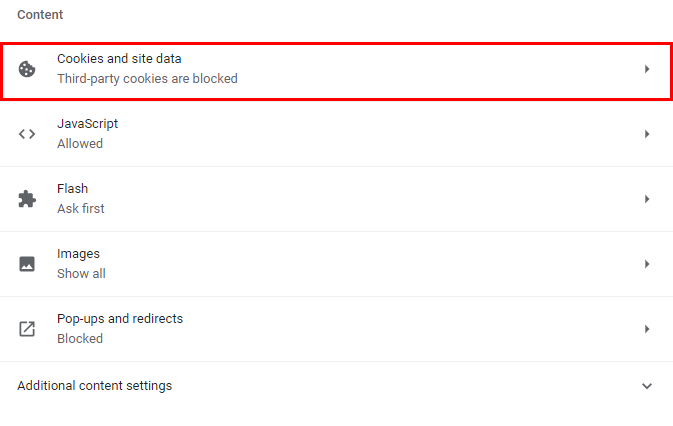The image size is (673, 426).
Task: Click the JavaScript code brackets icon
Action: click(28, 134)
